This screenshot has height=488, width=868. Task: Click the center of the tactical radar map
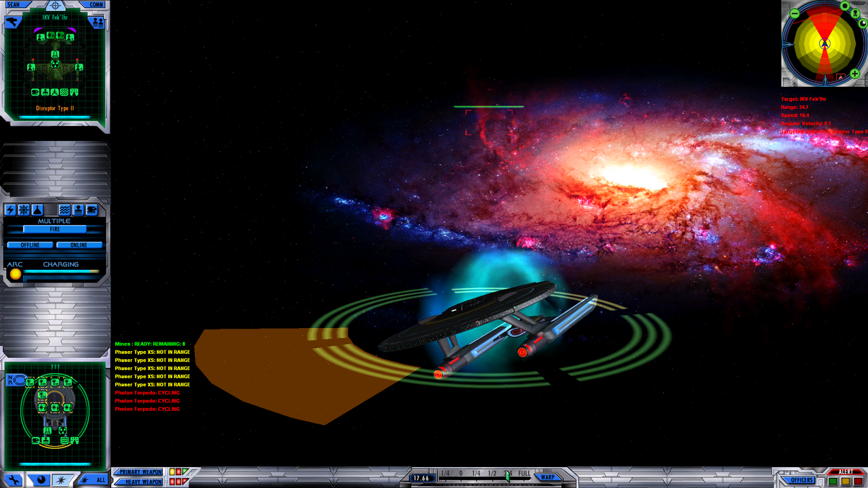pos(825,43)
